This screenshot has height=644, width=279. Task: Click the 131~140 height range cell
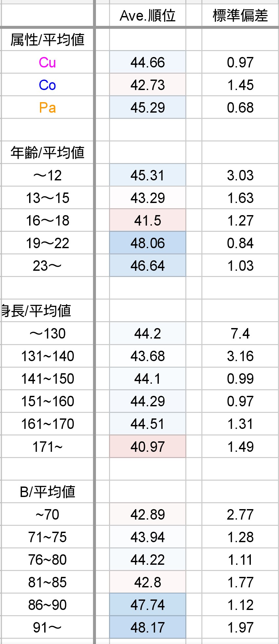tap(47, 356)
